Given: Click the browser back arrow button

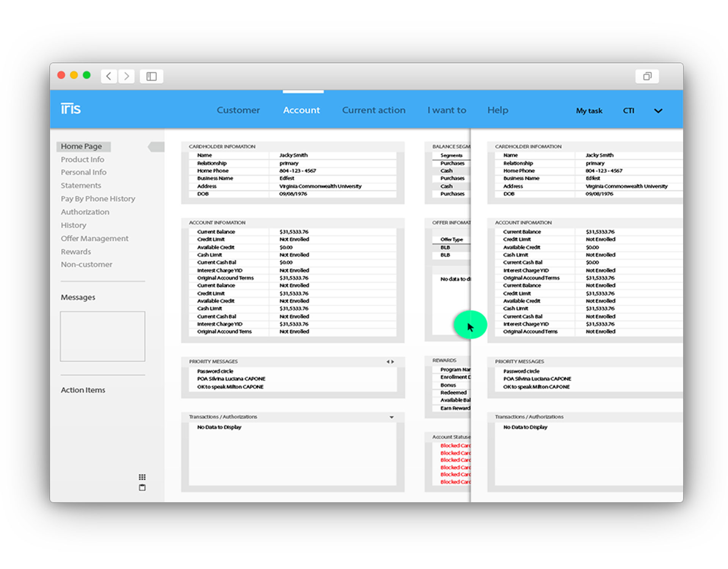Looking at the screenshot, I should (109, 76).
